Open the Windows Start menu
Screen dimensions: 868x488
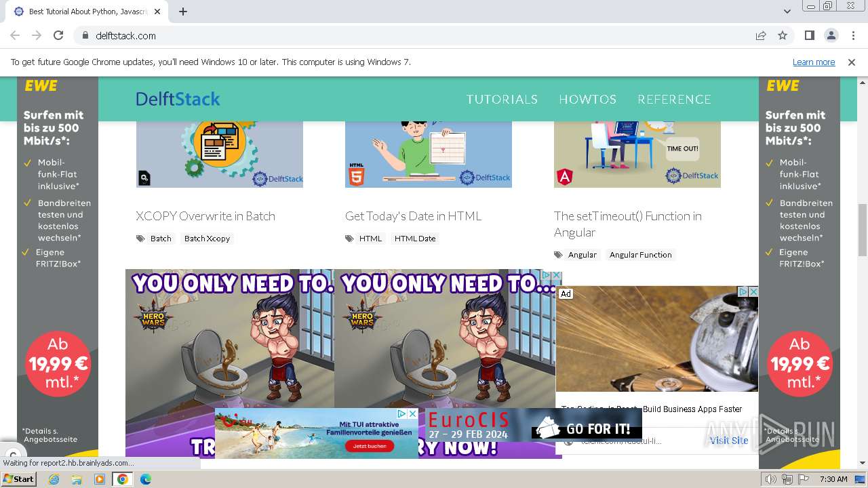click(18, 479)
